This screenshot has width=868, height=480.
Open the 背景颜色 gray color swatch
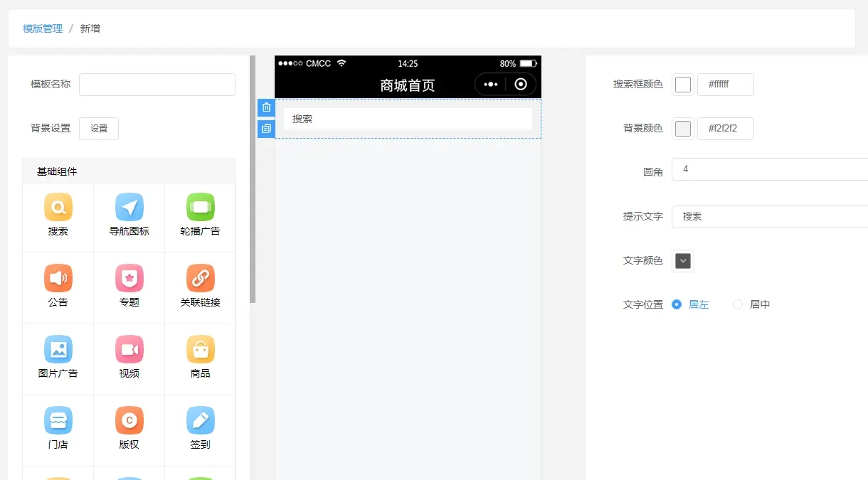[683, 129]
